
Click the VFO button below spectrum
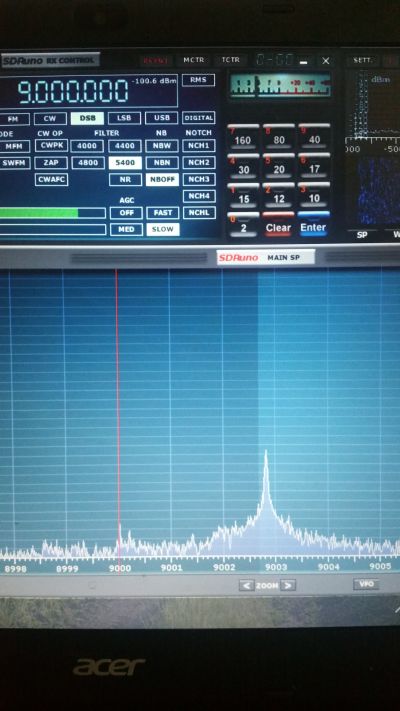(x=366, y=584)
